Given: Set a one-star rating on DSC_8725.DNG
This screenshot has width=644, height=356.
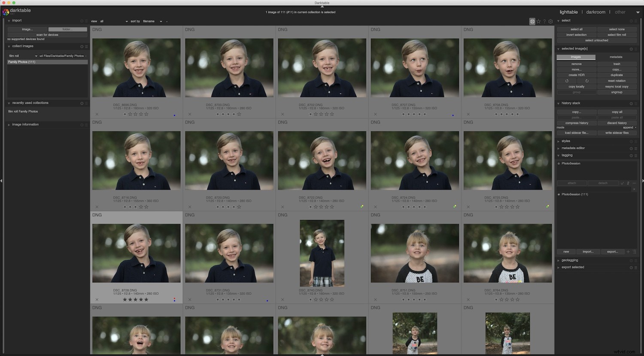Looking at the screenshot, I should 496,207.
